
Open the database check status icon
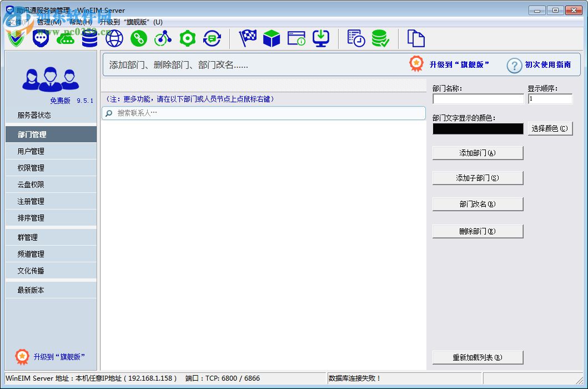coord(380,38)
